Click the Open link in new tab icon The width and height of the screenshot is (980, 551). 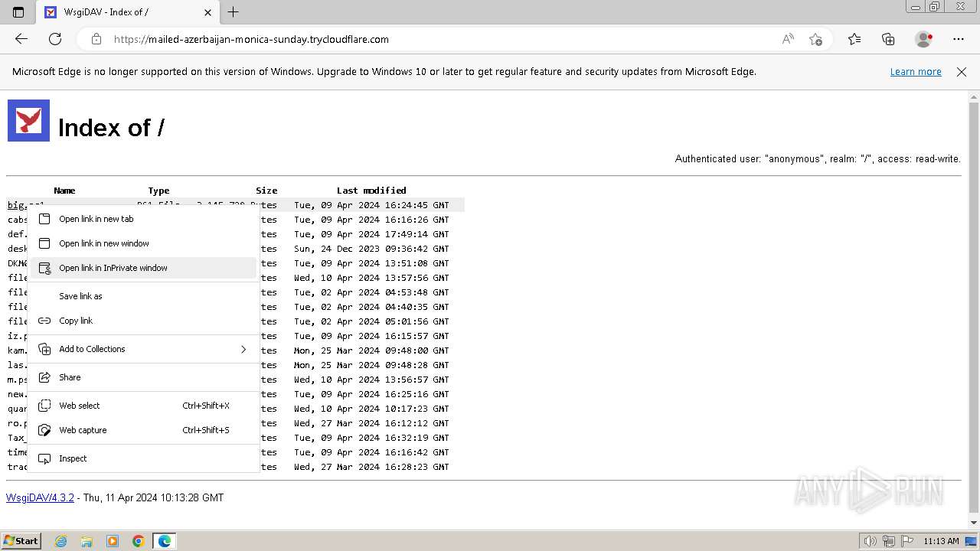[44, 219]
